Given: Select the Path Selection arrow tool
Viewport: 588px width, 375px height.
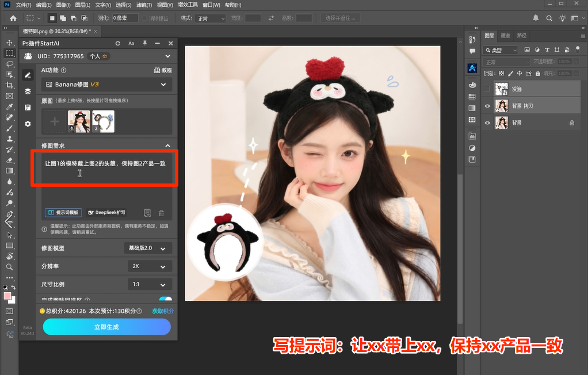Looking at the screenshot, I should click(10, 235).
